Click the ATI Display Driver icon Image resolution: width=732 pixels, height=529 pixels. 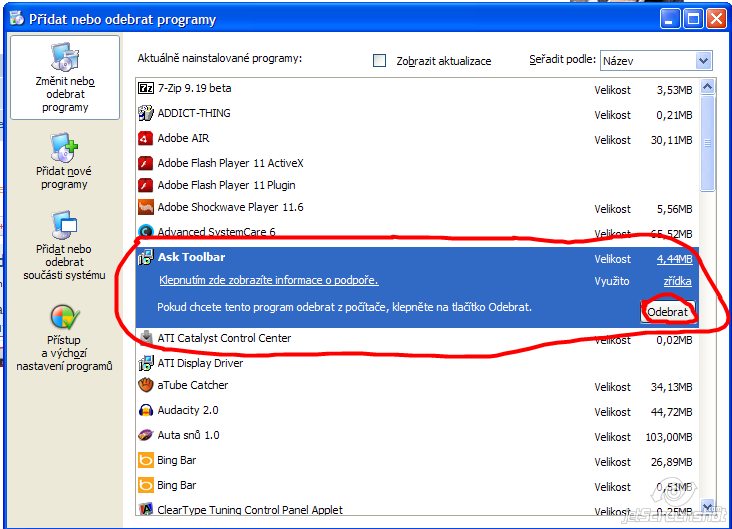[146, 363]
